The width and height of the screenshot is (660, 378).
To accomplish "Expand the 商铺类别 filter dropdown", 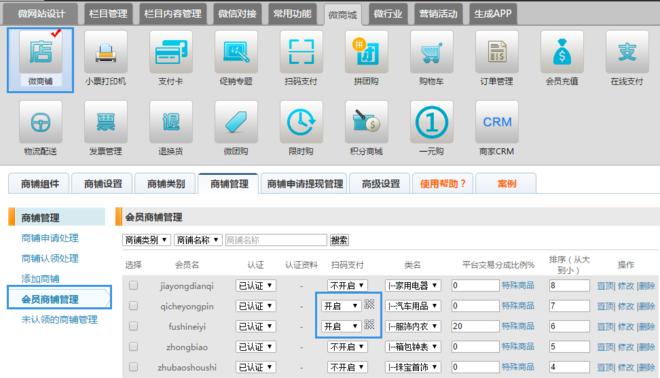I will 146,240.
